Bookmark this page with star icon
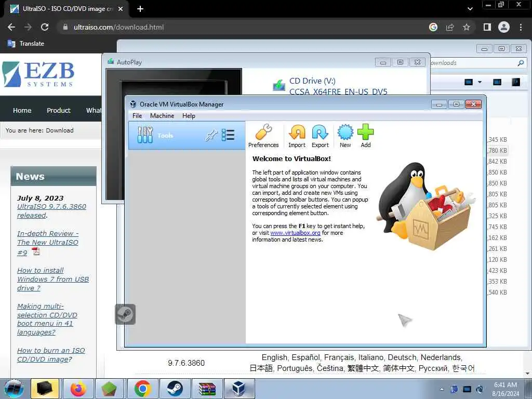Viewport: 532px width, 399px height. pyautogui.click(x=467, y=27)
